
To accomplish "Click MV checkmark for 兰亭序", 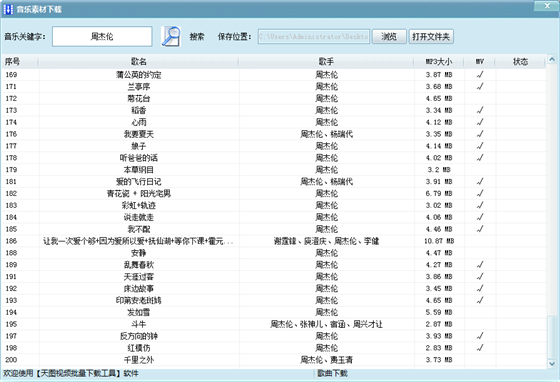I will pos(480,86).
